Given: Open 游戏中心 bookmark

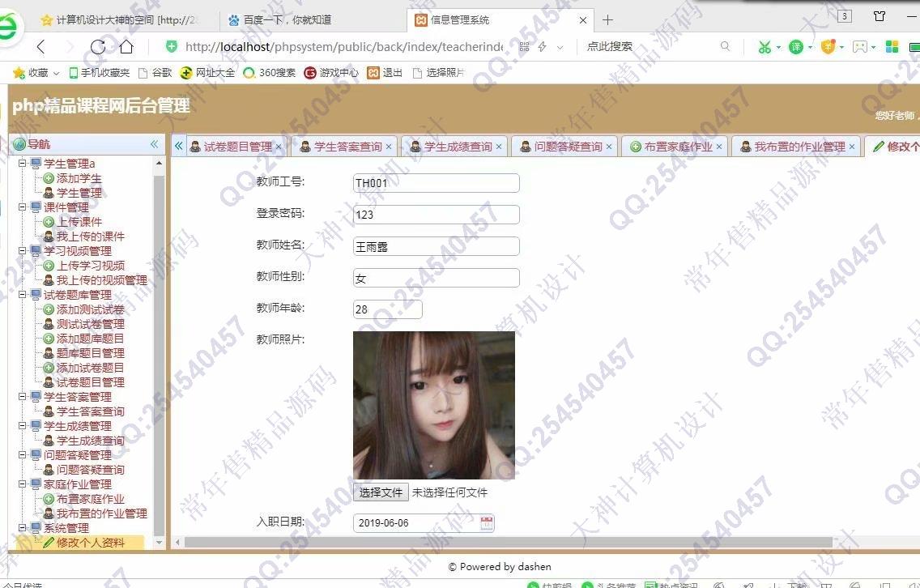Looking at the screenshot, I should point(331,73).
